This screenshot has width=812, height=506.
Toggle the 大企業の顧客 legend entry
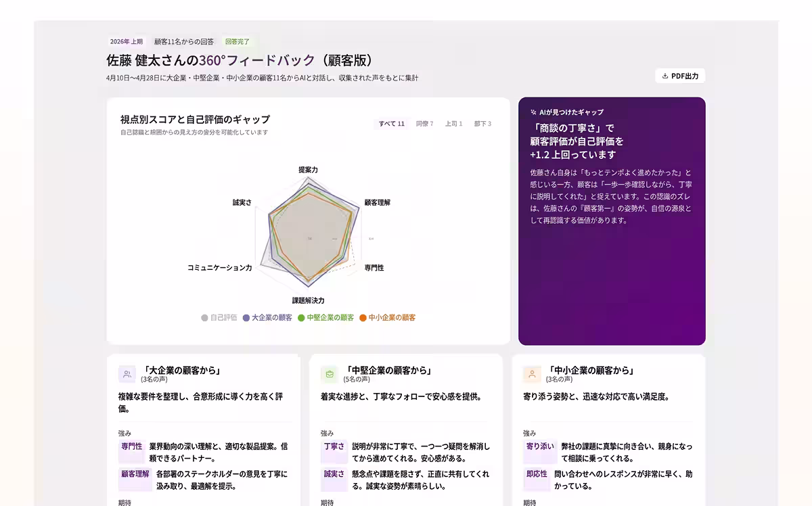pos(267,317)
